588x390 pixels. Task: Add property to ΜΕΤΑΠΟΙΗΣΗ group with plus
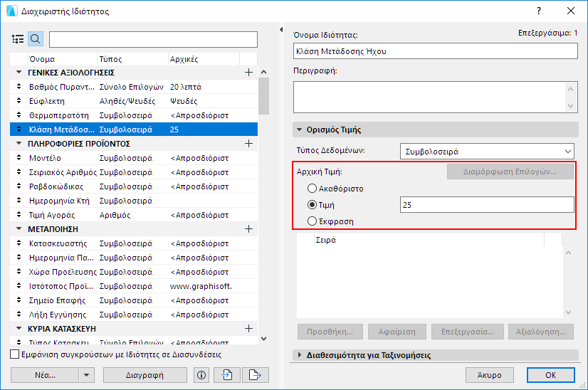coord(248,229)
